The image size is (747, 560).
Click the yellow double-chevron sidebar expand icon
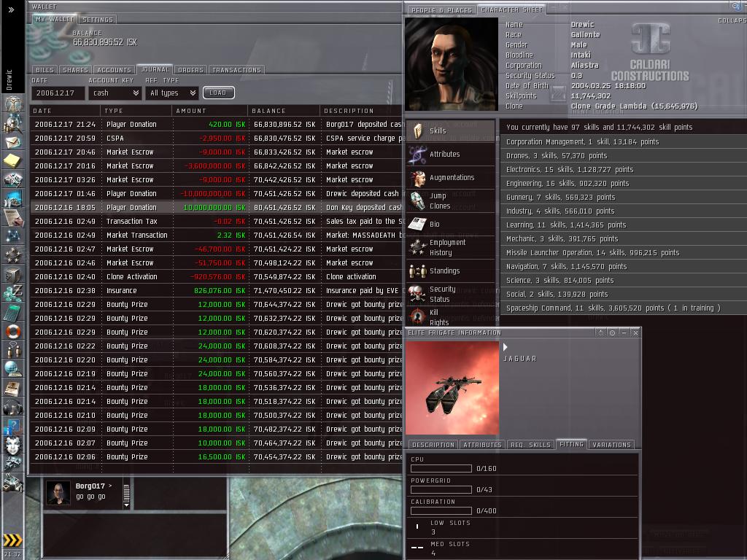(x=12, y=540)
